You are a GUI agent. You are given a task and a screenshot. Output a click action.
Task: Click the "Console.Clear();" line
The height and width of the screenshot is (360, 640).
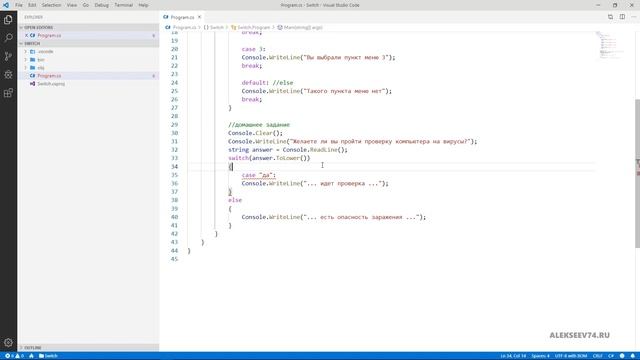pyautogui.click(x=255, y=133)
